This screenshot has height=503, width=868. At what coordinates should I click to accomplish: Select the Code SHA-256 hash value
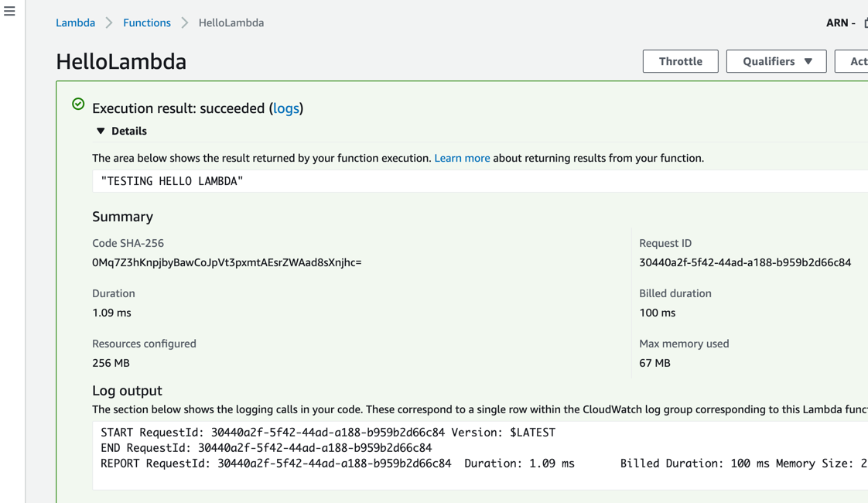pos(227,262)
